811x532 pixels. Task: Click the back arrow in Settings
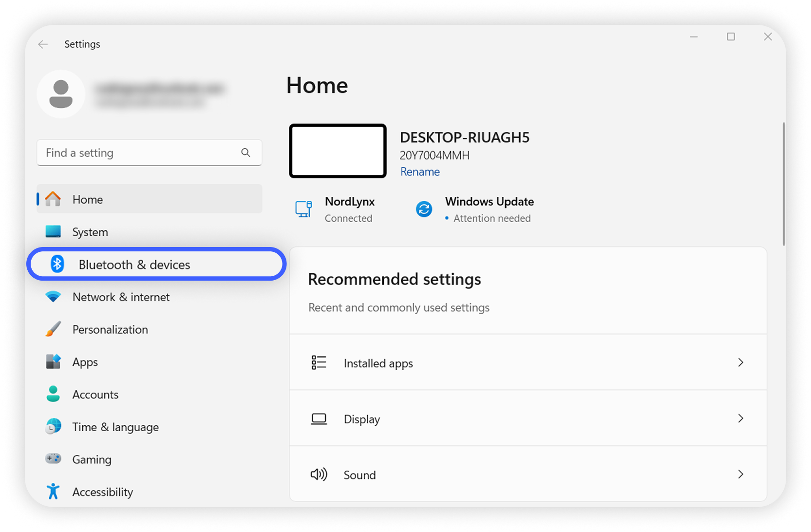pyautogui.click(x=43, y=44)
